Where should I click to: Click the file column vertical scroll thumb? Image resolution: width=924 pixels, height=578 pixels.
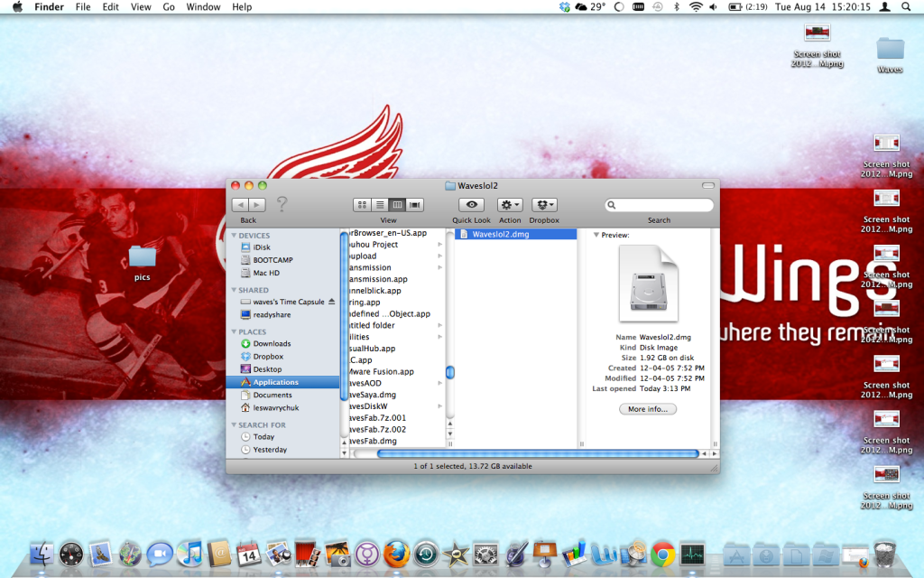coord(450,372)
